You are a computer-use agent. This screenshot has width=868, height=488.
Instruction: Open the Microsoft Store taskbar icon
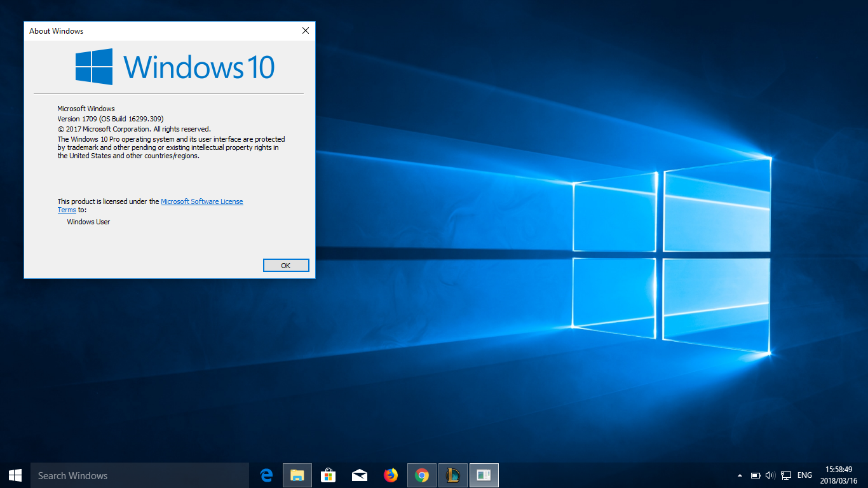[x=328, y=475]
